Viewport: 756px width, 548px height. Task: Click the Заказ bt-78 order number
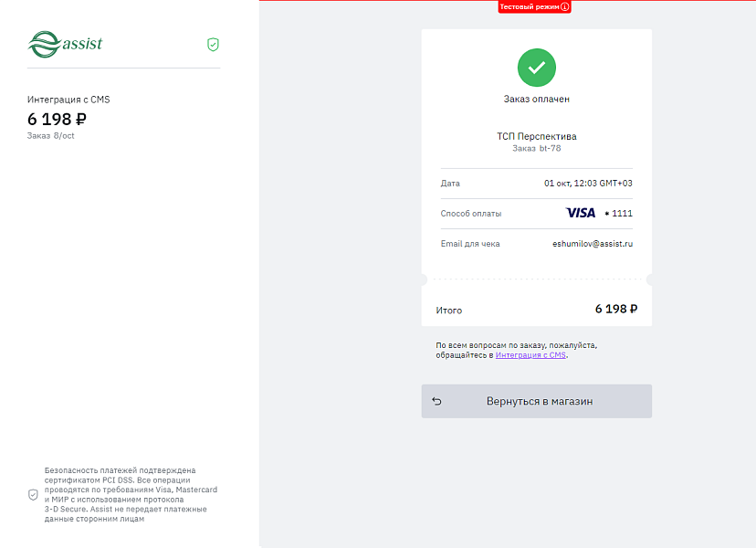(x=537, y=147)
